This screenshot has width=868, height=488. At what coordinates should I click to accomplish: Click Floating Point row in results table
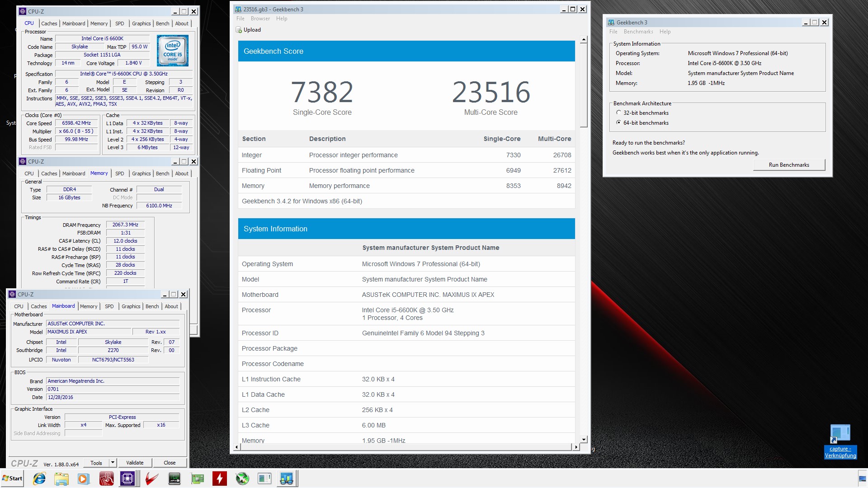406,170
